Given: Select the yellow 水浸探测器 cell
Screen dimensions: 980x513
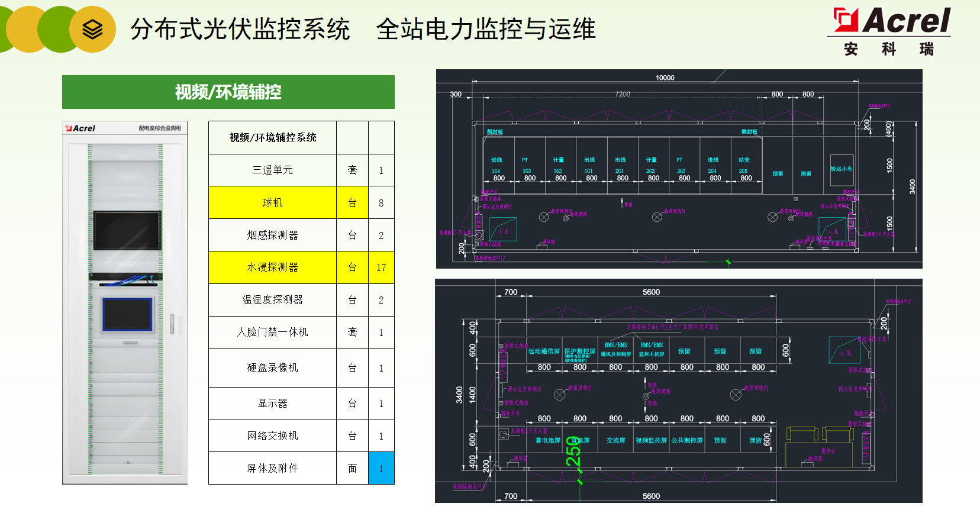Looking at the screenshot, I should pyautogui.click(x=273, y=267).
